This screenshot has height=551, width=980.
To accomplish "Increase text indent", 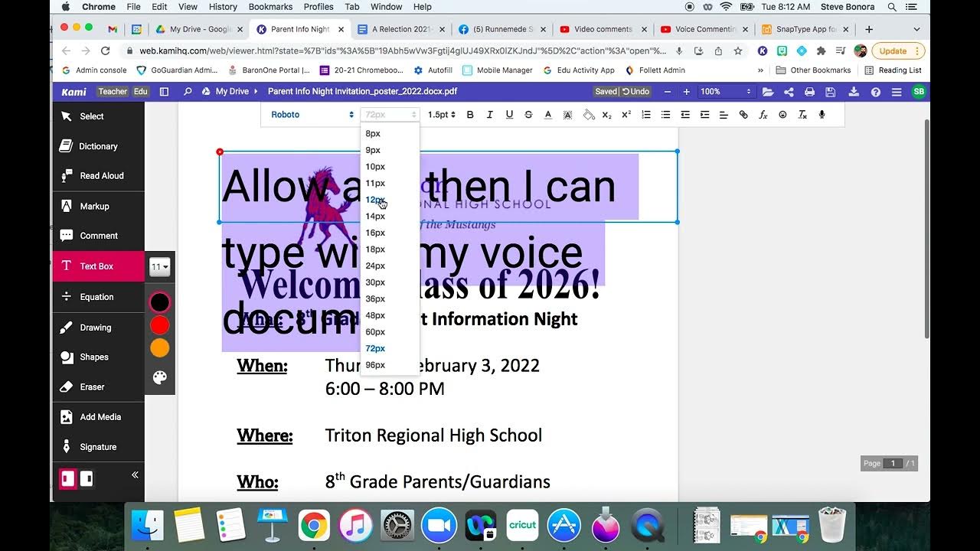I will click(x=704, y=115).
